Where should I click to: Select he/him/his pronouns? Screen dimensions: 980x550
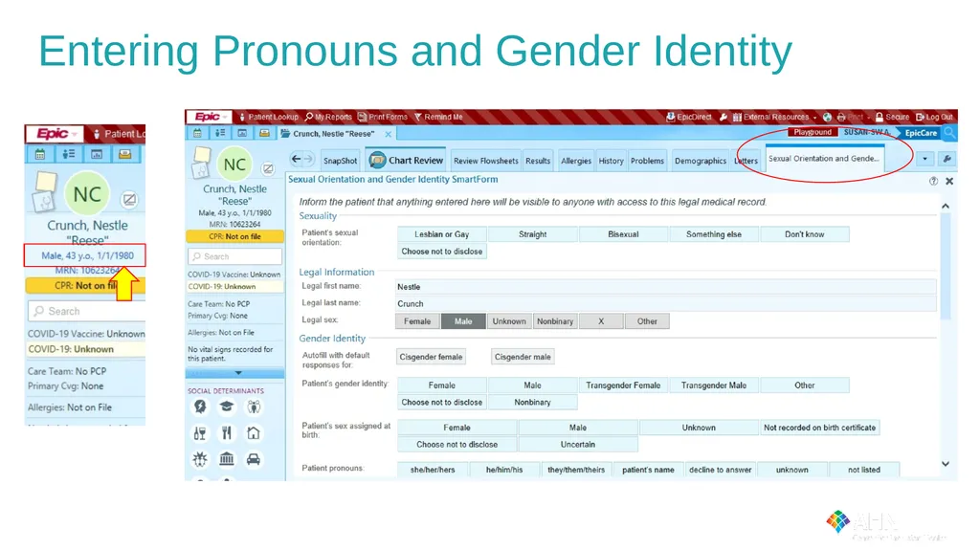[504, 470]
